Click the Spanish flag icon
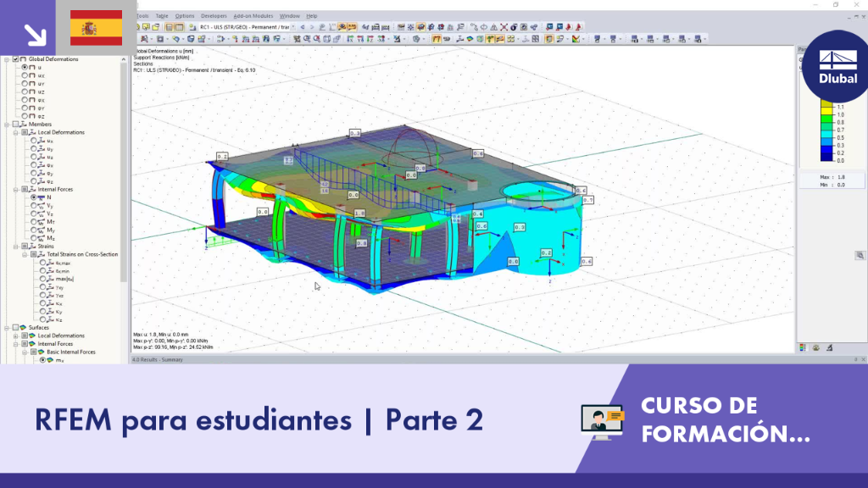Screen dimensions: 868x488 (97, 28)
